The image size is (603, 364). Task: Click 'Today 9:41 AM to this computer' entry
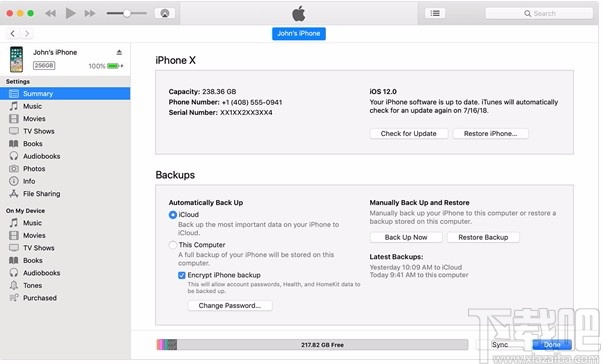pos(419,275)
